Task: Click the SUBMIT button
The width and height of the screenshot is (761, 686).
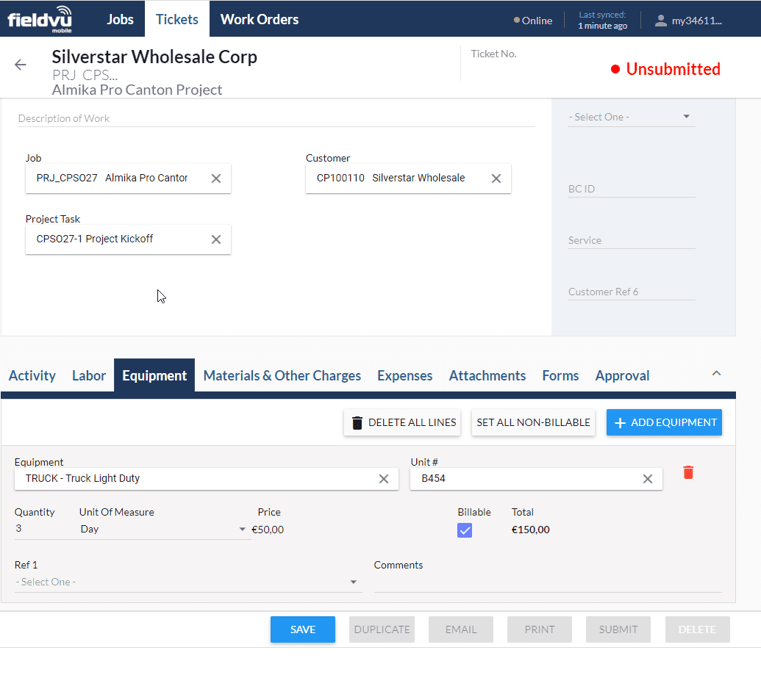Action: point(618,629)
